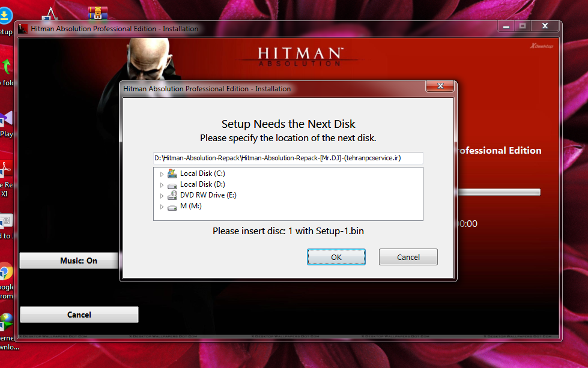
Task: Click the disk location path field
Action: (x=288, y=158)
